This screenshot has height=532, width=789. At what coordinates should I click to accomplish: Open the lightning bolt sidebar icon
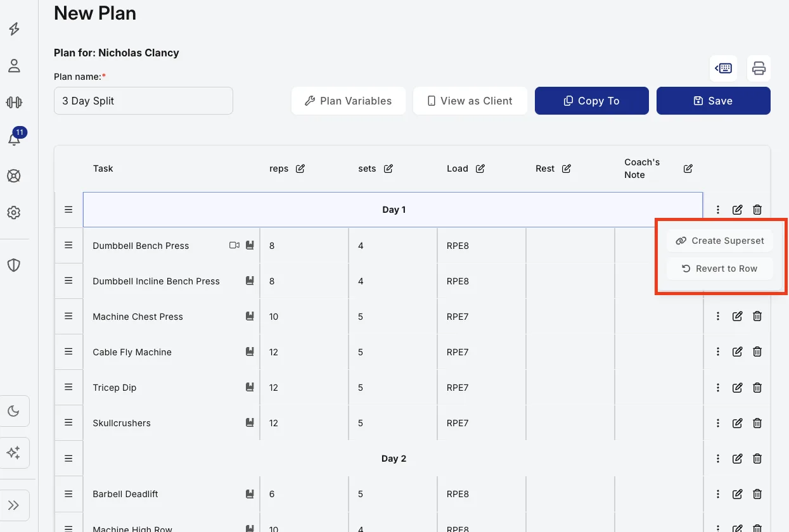(14, 28)
